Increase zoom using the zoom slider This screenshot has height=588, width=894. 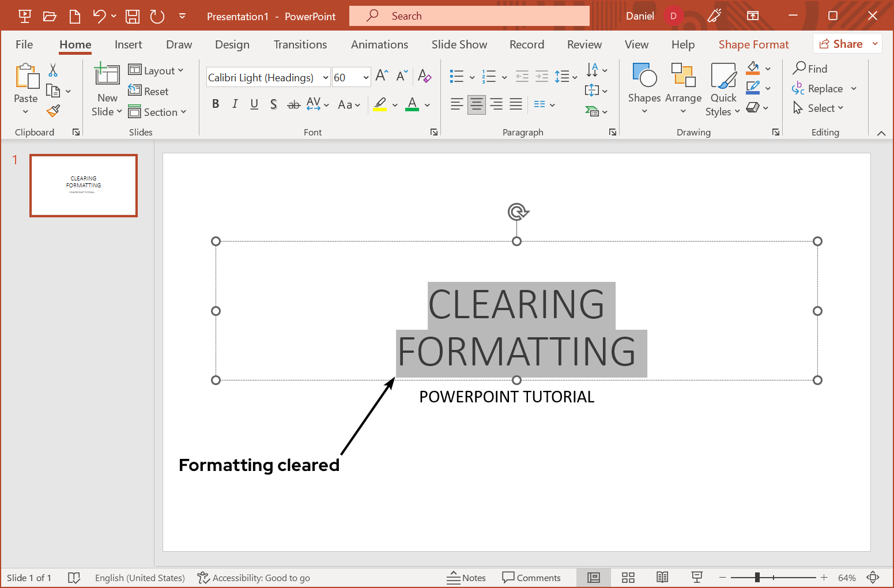[824, 577]
